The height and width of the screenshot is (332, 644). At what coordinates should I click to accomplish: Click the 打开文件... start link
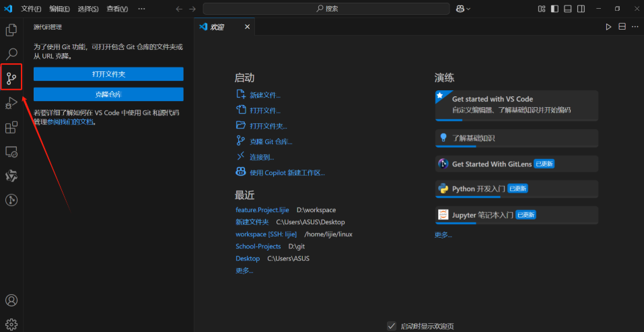point(265,110)
